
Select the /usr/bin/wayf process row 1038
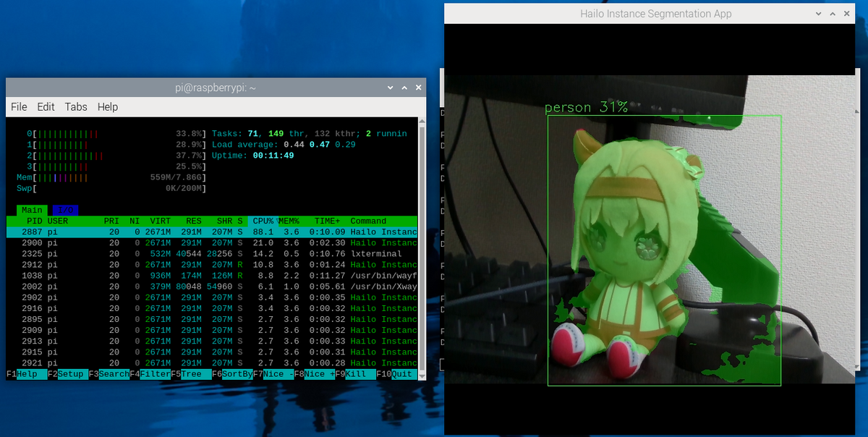pyautogui.click(x=212, y=276)
